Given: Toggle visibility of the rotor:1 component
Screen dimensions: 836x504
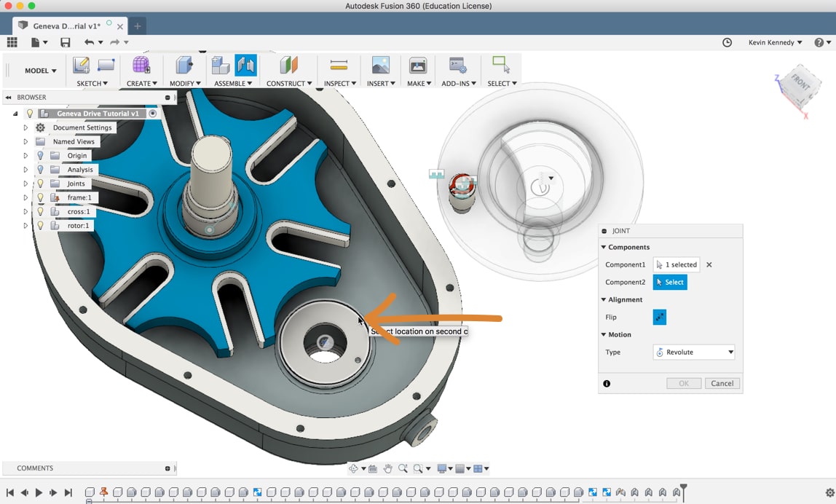Looking at the screenshot, I should 40,225.
